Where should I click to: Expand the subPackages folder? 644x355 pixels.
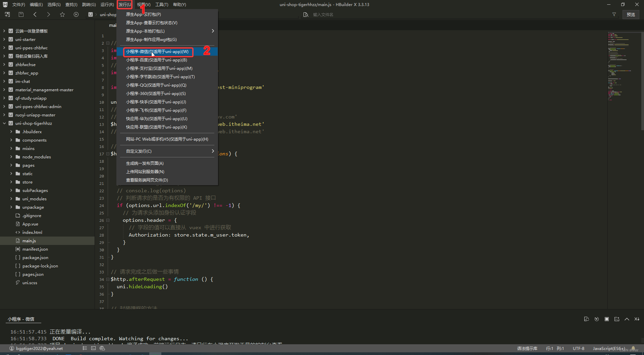click(11, 190)
